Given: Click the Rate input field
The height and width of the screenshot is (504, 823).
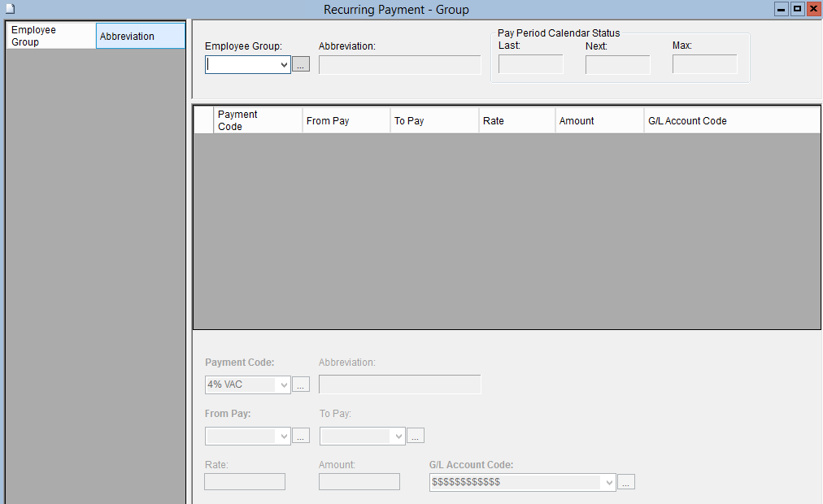Looking at the screenshot, I should point(244,481).
